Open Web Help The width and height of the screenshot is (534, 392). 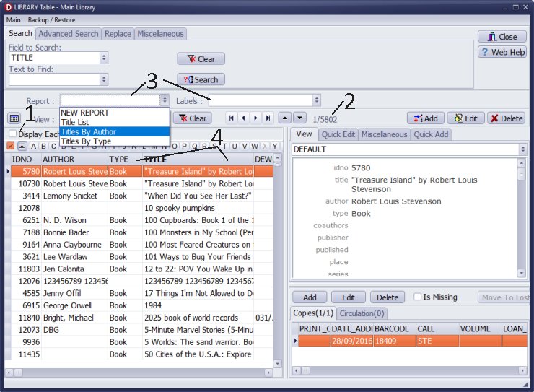click(x=502, y=52)
